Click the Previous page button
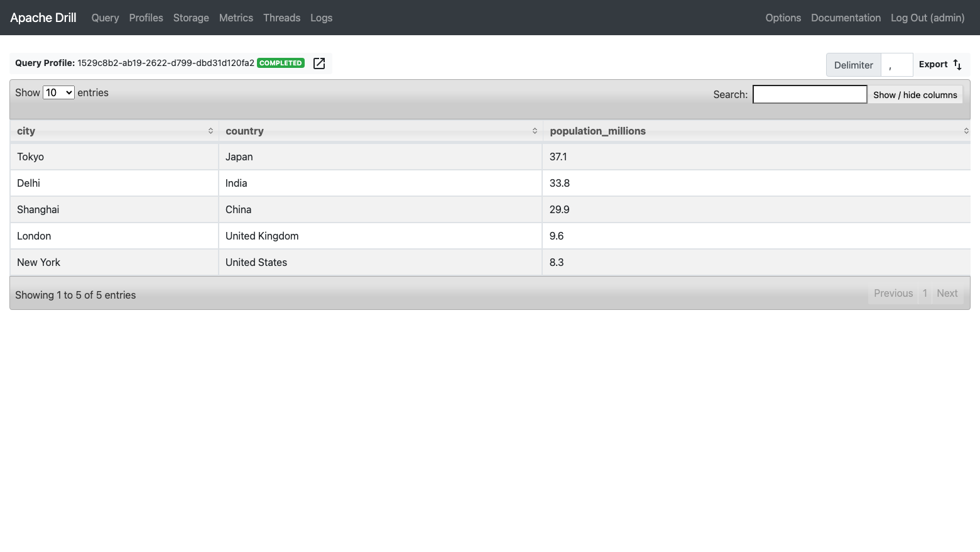980x552 pixels. click(893, 294)
